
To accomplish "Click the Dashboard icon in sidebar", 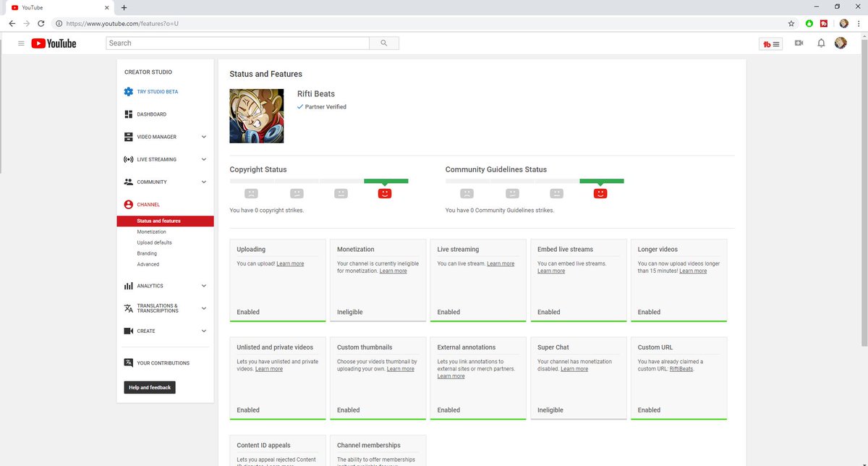I will 128,114.
